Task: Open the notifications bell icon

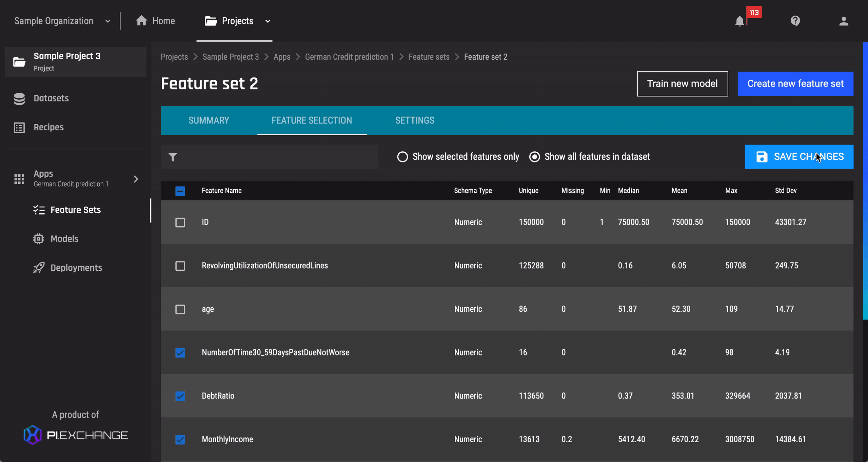Action: [x=739, y=21]
